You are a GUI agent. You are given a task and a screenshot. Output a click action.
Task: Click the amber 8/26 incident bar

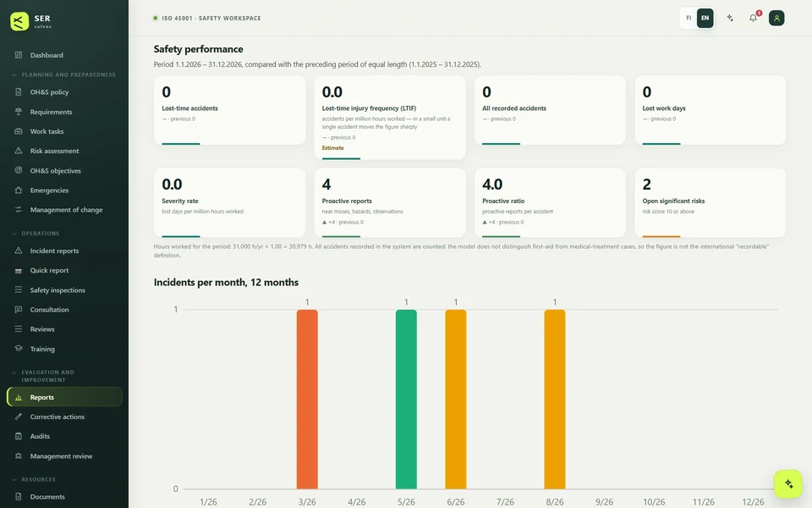pos(555,399)
